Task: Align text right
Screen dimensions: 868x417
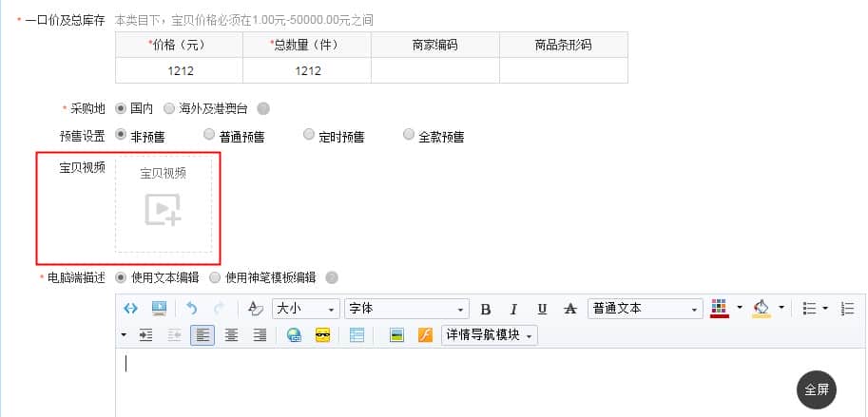Action: click(x=260, y=335)
